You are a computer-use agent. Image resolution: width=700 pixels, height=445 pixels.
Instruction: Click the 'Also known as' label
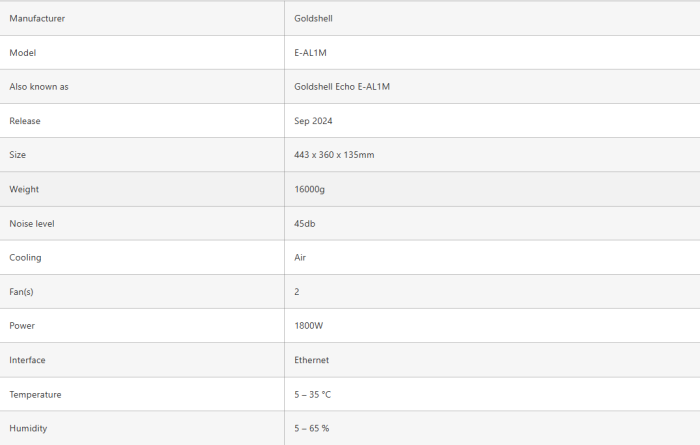coord(39,87)
